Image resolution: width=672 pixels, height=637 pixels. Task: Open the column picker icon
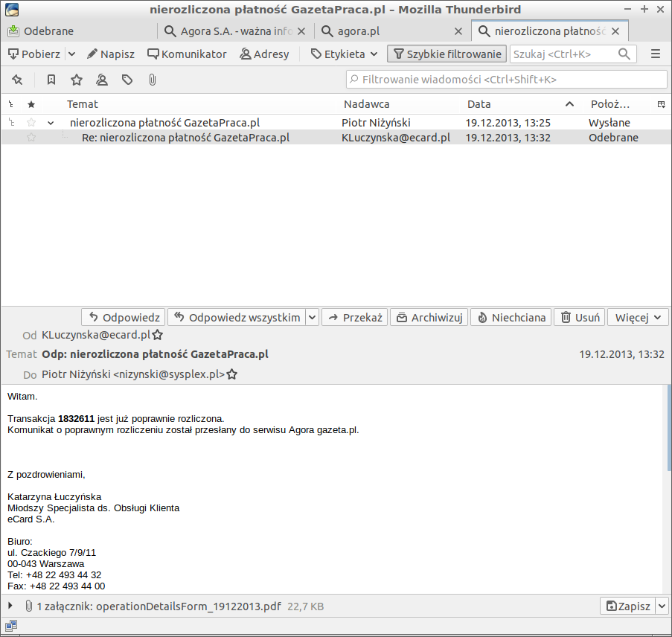[x=662, y=104]
